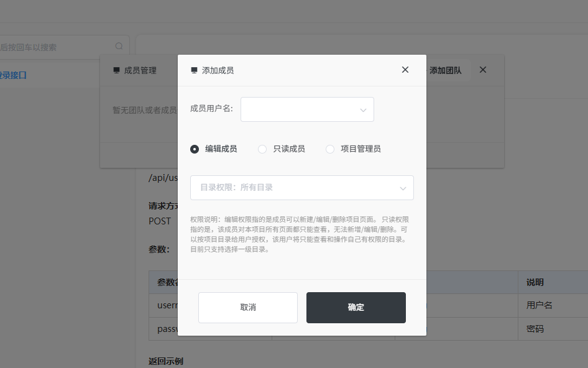Click 添加团队 in the 成员管理 dialog

point(445,70)
